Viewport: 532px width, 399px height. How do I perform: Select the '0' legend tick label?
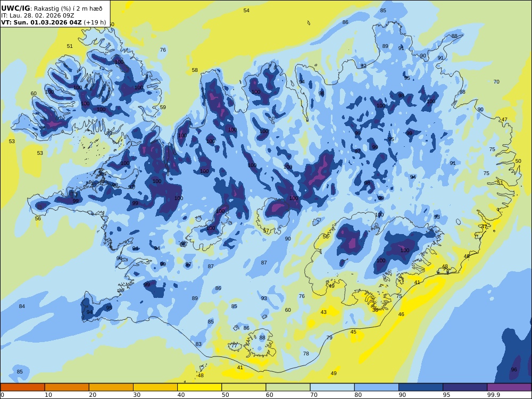(3, 395)
